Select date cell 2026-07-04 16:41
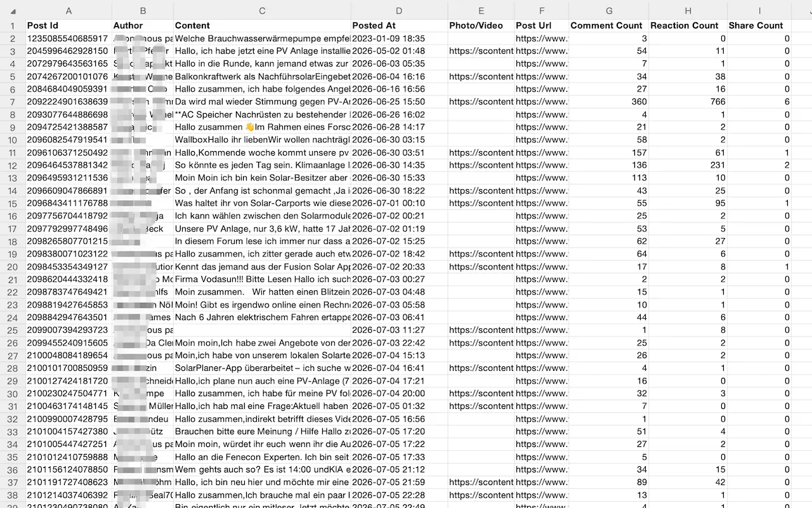This screenshot has width=812, height=508. point(399,368)
